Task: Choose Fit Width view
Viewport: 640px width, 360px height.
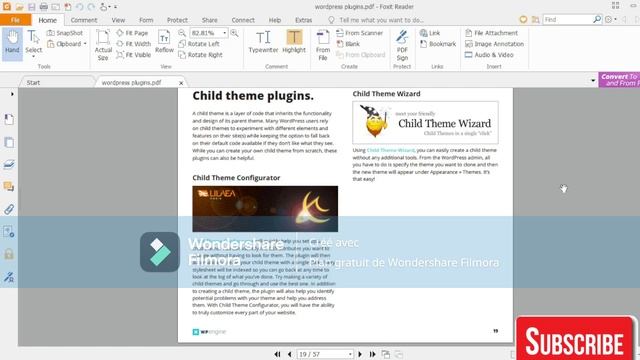Action: [133, 44]
